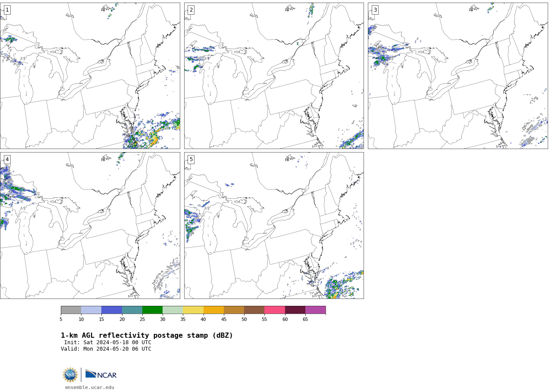Click the colorbar tick label '50'
This screenshot has width=552, height=392.
(x=244, y=319)
